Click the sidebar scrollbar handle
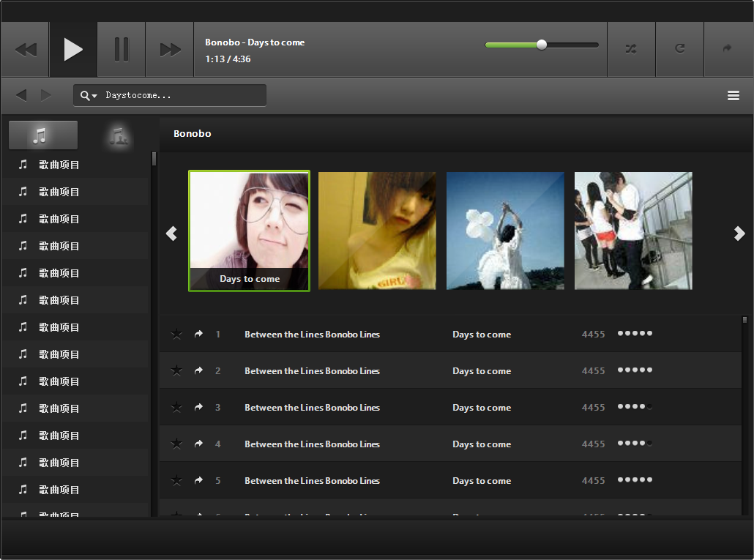754x560 pixels. pyautogui.click(x=154, y=159)
